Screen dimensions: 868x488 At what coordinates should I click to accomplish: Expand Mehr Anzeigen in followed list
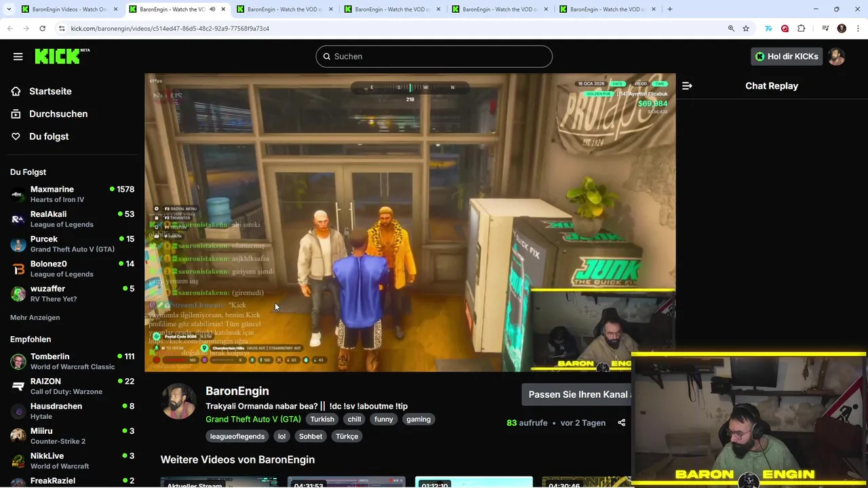click(x=35, y=317)
